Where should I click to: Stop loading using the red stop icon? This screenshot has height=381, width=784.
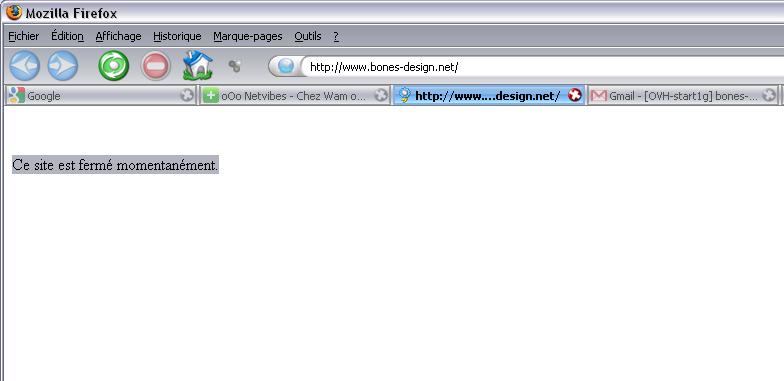coord(156,66)
